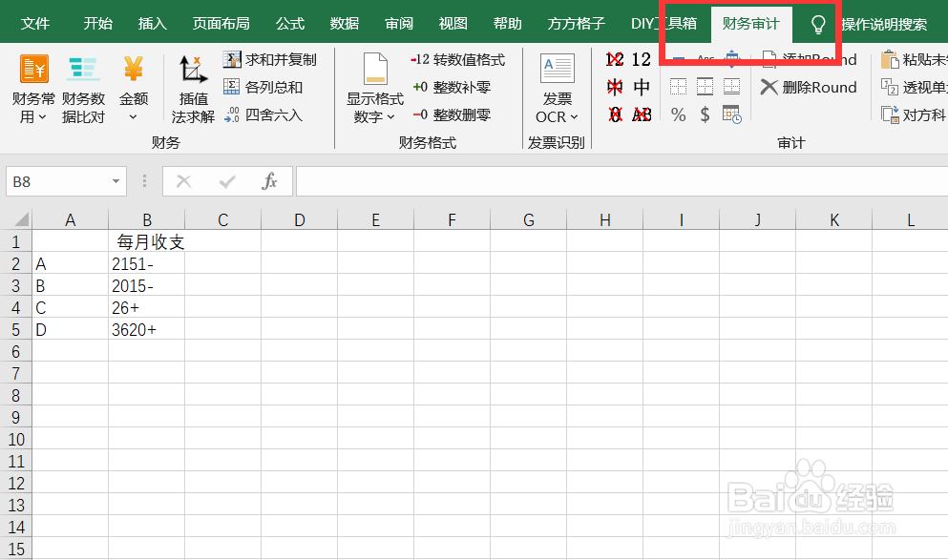Click cell with value 2015-

[147, 286]
